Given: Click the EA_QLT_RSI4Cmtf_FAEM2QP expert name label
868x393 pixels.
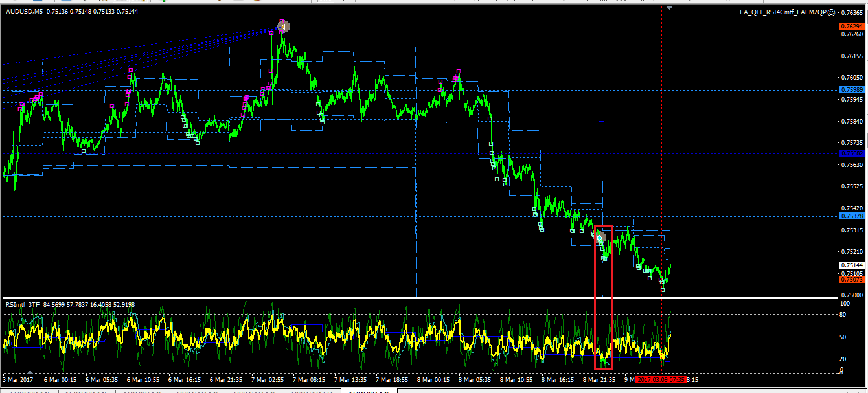Looking at the screenshot, I should [783, 12].
